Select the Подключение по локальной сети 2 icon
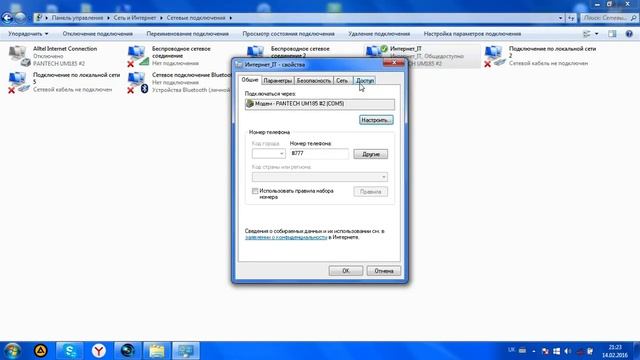640x360 pixels. (x=495, y=56)
